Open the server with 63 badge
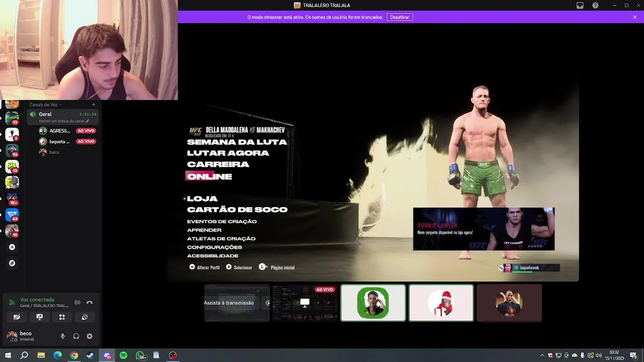The width and height of the screenshot is (644, 362). [12, 215]
